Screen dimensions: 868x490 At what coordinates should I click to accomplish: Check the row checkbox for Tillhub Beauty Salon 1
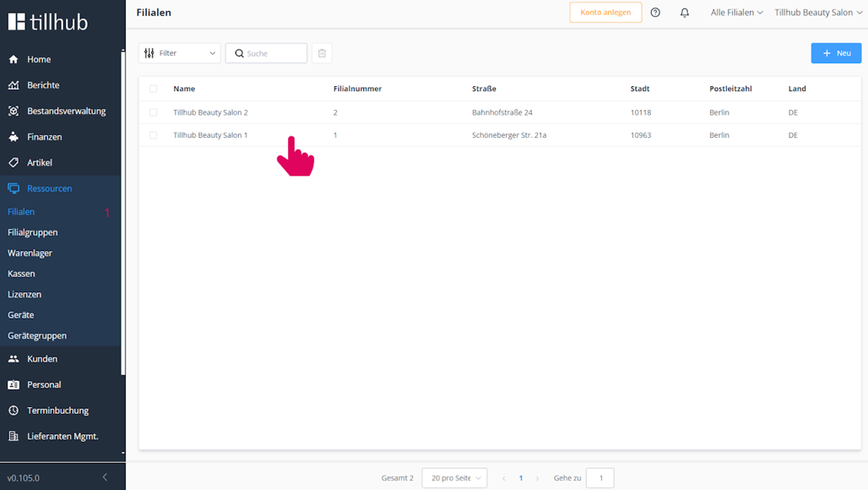[154, 135]
